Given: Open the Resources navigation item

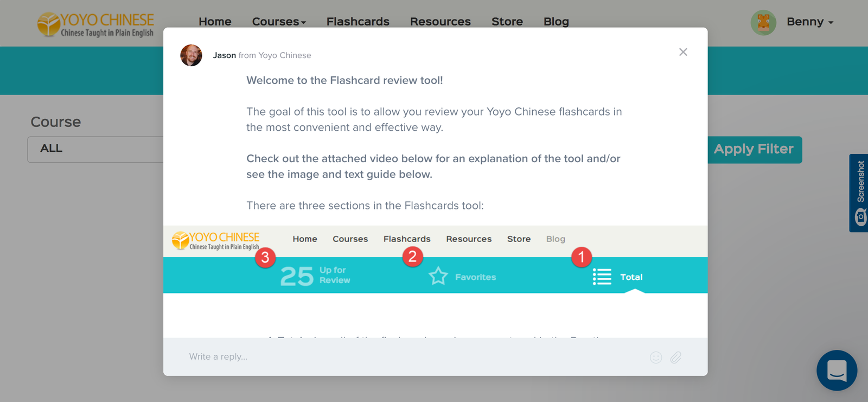Looking at the screenshot, I should pyautogui.click(x=440, y=22).
